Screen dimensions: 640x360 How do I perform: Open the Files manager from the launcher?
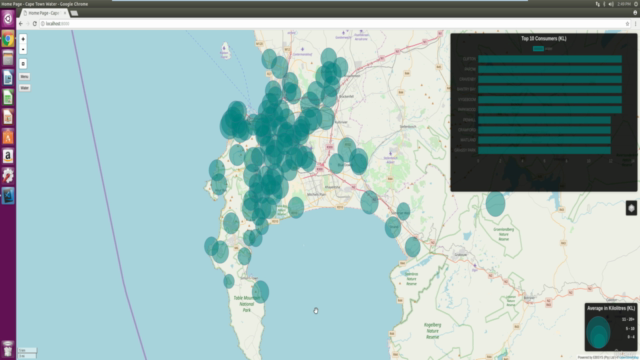[8, 58]
